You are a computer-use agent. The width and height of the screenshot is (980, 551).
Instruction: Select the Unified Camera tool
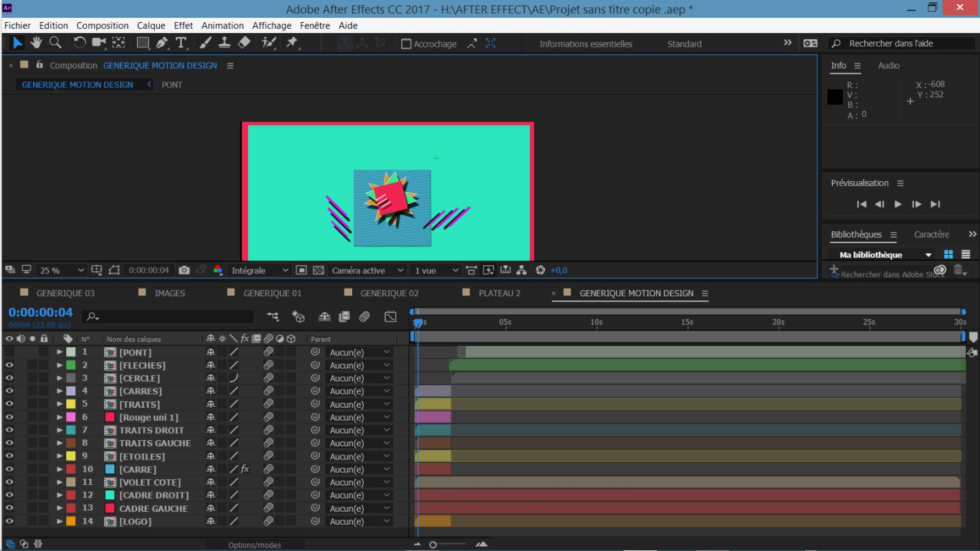99,43
